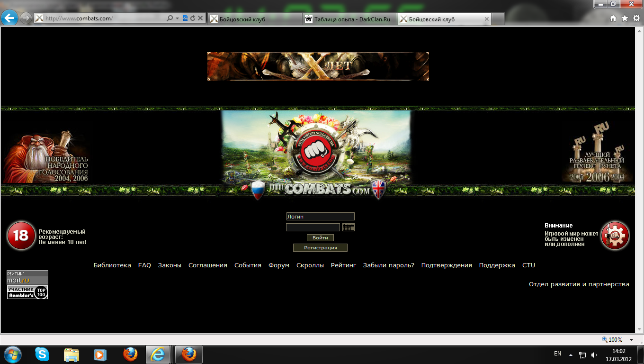Open the Tools gear menu
This screenshot has height=364, width=644.
pos(636,18)
